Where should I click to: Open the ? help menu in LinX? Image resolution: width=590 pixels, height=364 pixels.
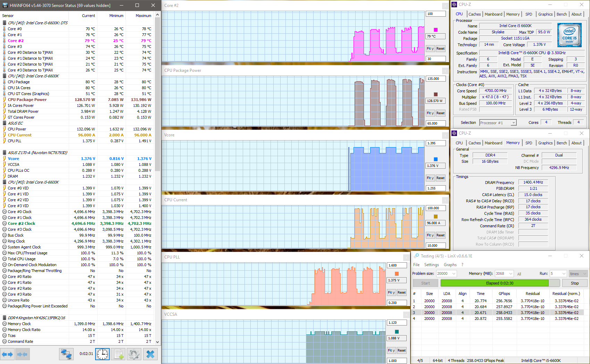pos(463,265)
